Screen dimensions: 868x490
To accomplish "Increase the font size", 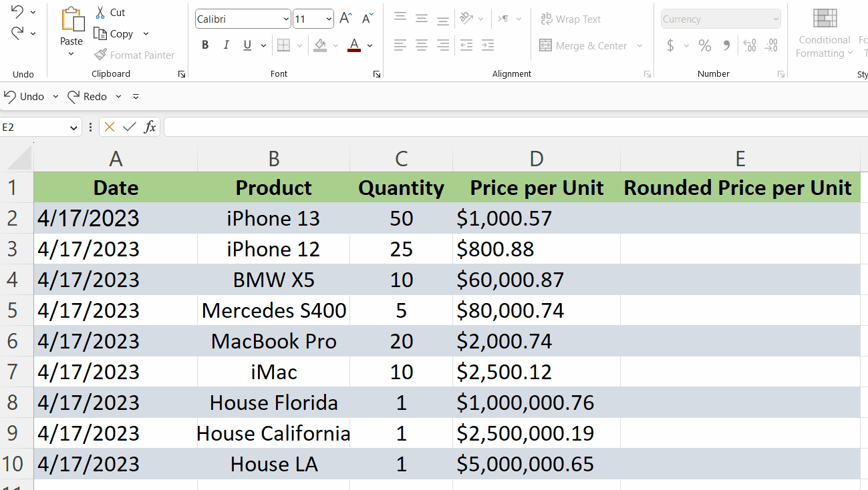I will (345, 18).
